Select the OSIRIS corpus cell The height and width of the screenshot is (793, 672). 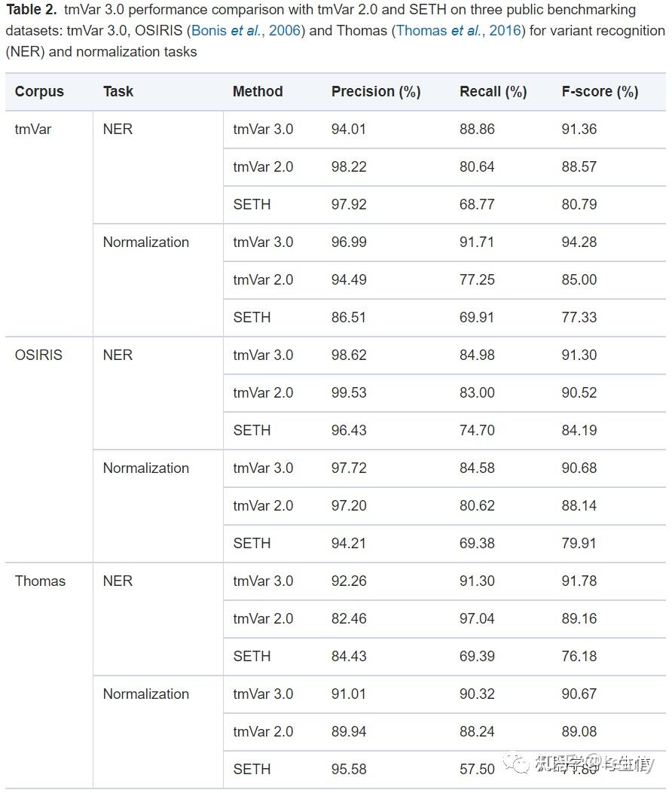pos(38,355)
